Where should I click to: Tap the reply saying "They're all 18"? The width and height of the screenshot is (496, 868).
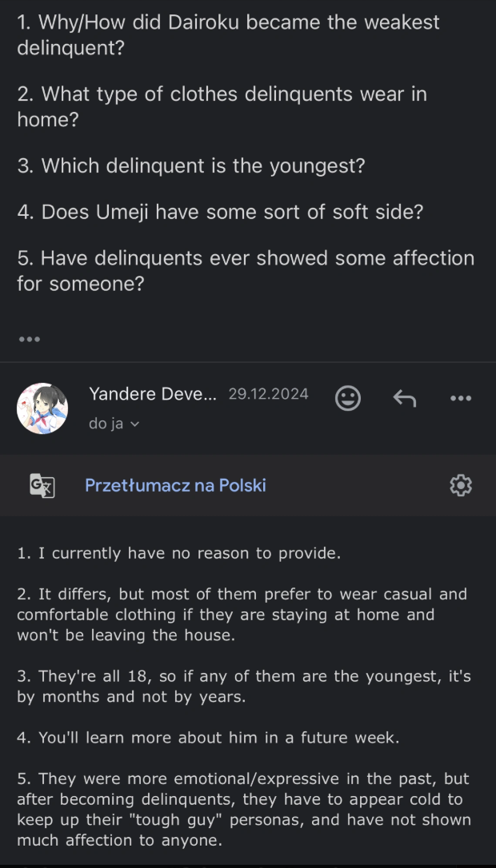pos(244,687)
